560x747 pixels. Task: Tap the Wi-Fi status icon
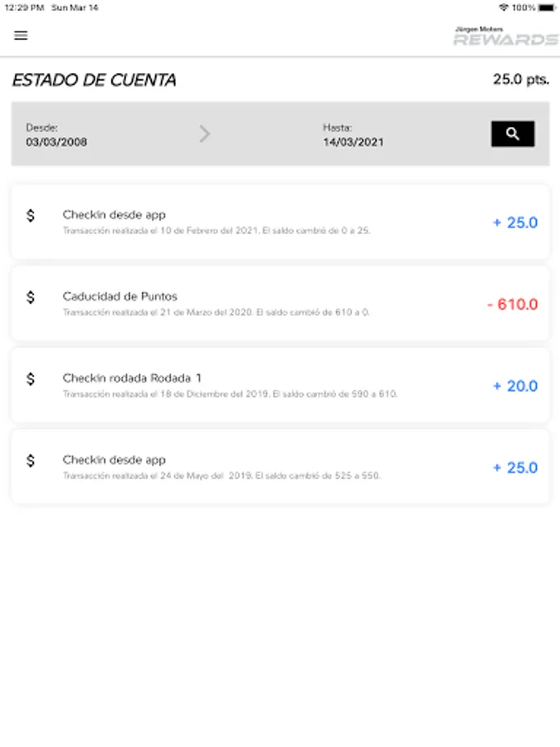pos(503,7)
